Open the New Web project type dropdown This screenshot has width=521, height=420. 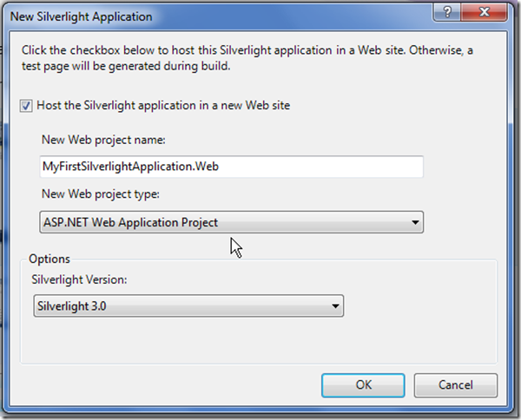click(x=231, y=222)
